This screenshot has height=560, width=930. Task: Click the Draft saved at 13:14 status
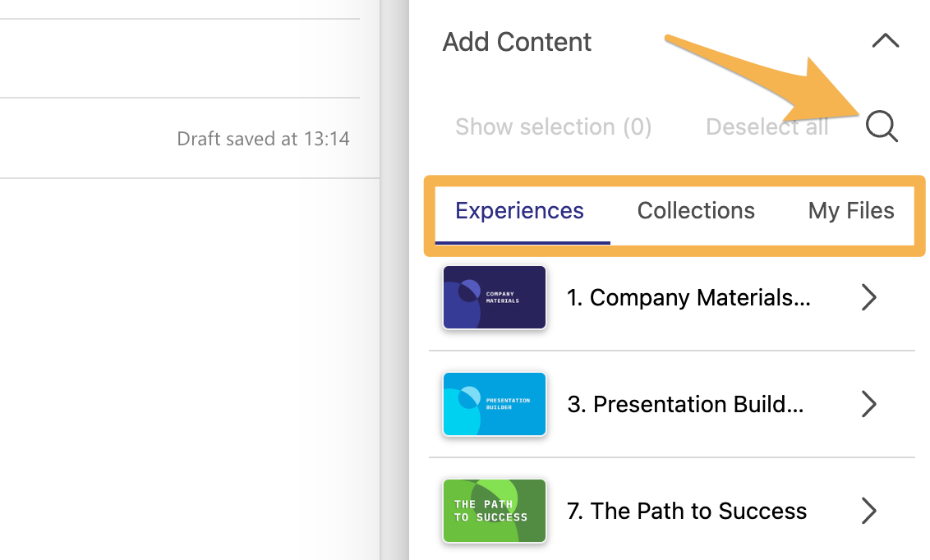click(263, 139)
